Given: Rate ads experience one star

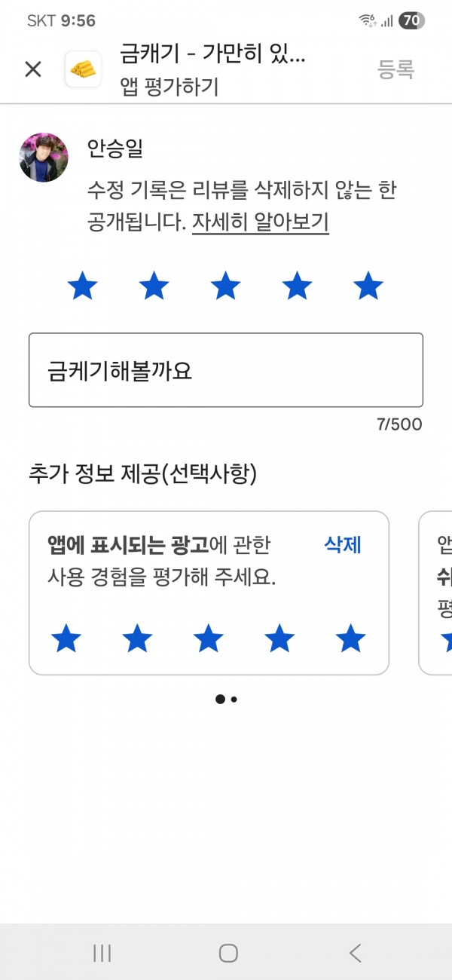Looking at the screenshot, I should pyautogui.click(x=66, y=639).
